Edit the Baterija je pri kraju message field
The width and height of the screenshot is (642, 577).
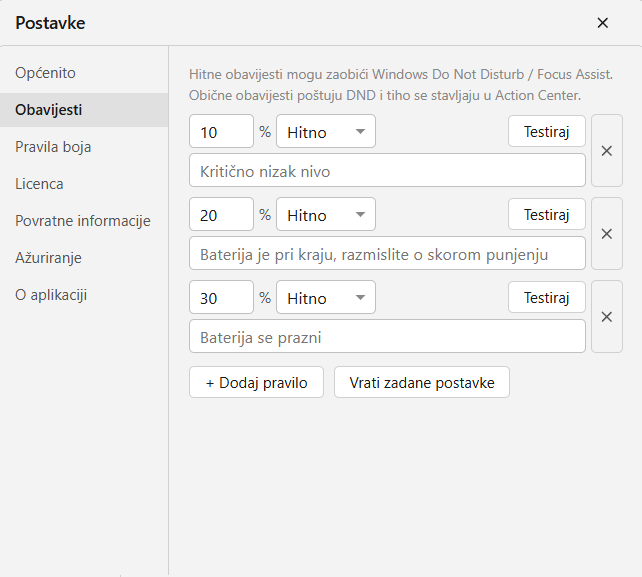(387, 253)
